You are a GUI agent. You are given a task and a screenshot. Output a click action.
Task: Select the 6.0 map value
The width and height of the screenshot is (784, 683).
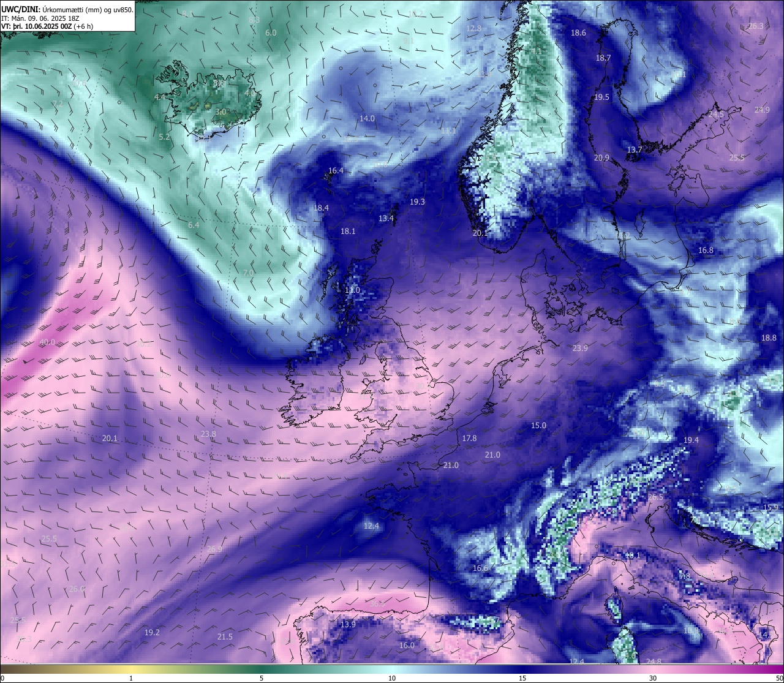271,33
